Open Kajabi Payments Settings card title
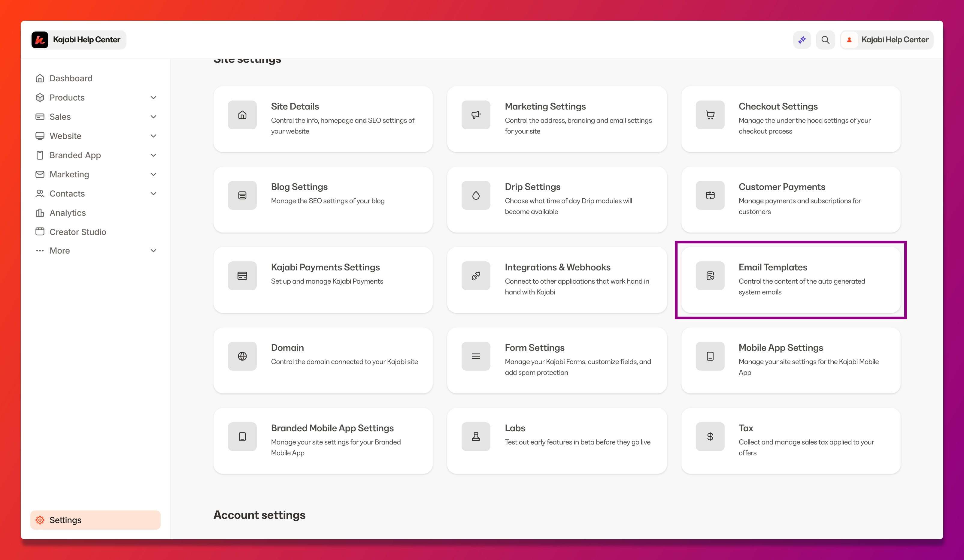 tap(325, 267)
